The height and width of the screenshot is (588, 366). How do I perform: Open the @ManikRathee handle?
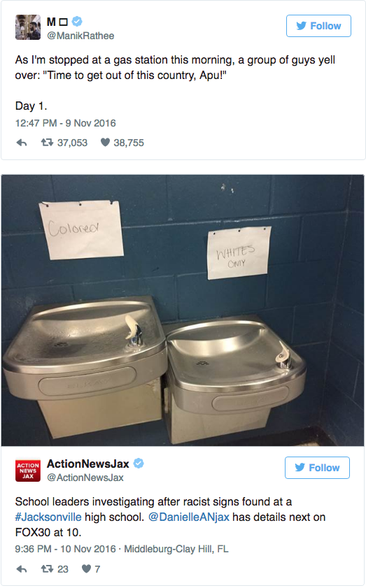pyautogui.click(x=80, y=36)
